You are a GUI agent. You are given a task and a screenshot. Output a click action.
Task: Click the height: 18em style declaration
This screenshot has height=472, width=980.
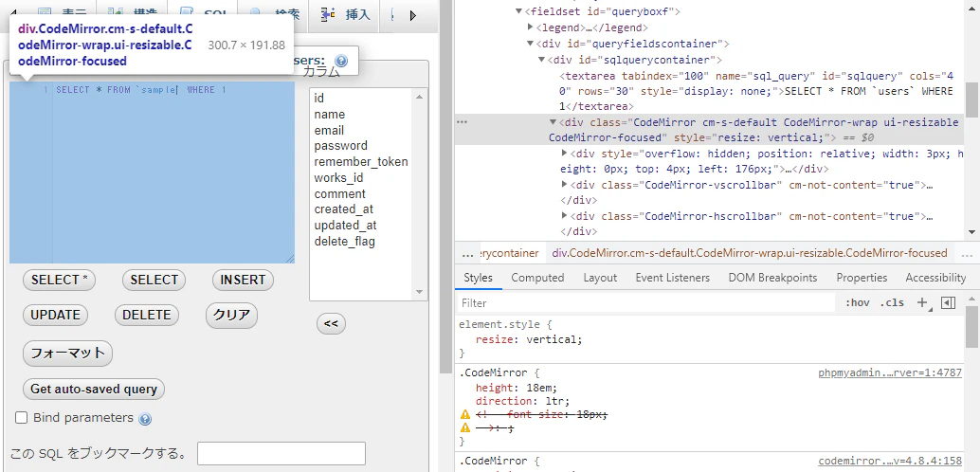click(x=517, y=388)
